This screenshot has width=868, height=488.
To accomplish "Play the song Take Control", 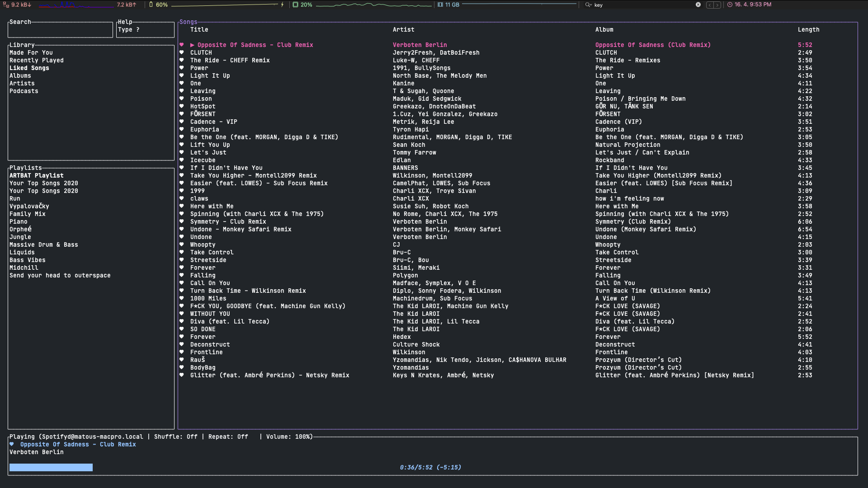I will (x=212, y=252).
